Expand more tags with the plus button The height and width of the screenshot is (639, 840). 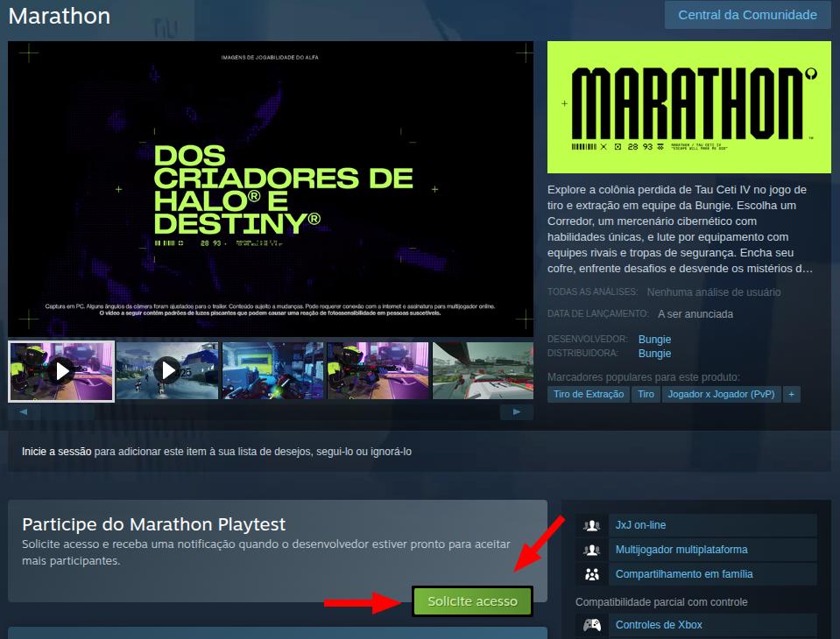tap(792, 395)
